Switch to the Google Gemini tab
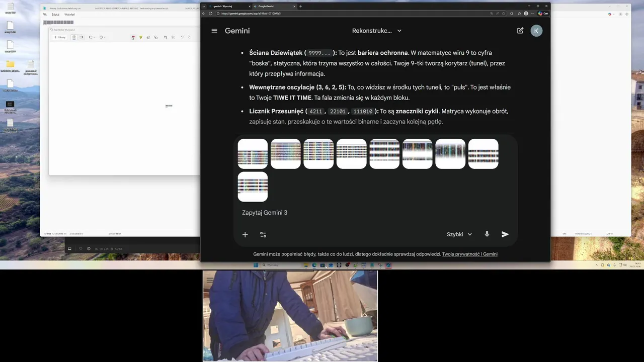Screen dimensions: 644x362 tap(275, 6)
